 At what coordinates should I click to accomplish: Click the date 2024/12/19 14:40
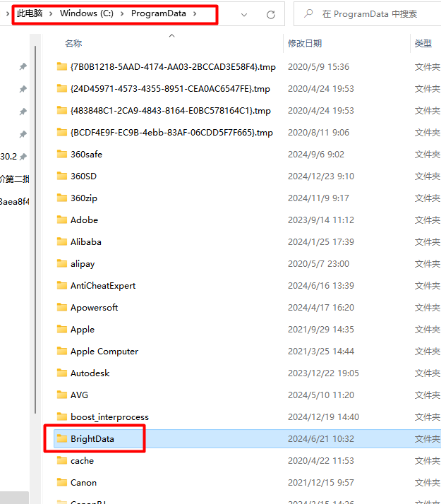pyautogui.click(x=323, y=417)
